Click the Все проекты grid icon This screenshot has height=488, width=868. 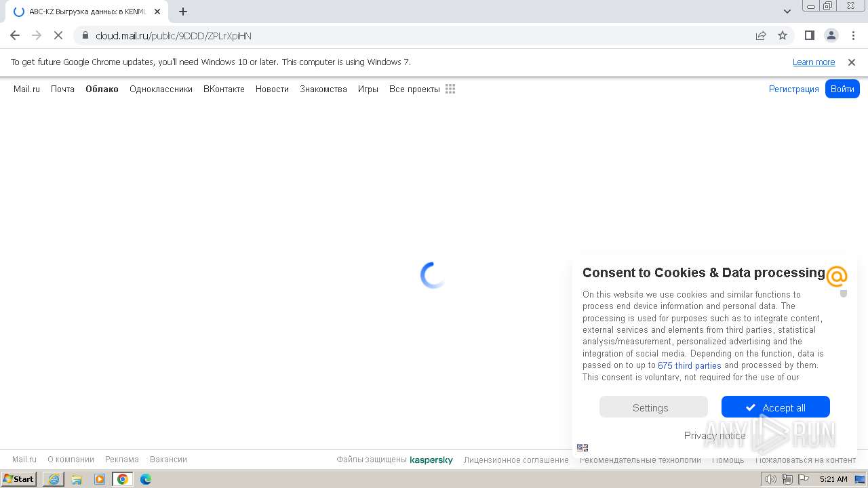[450, 89]
